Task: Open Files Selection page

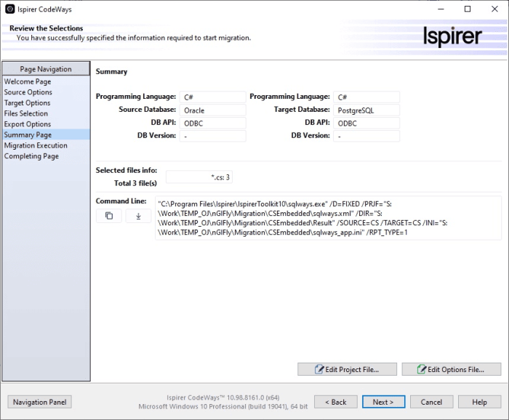Action: (26, 113)
